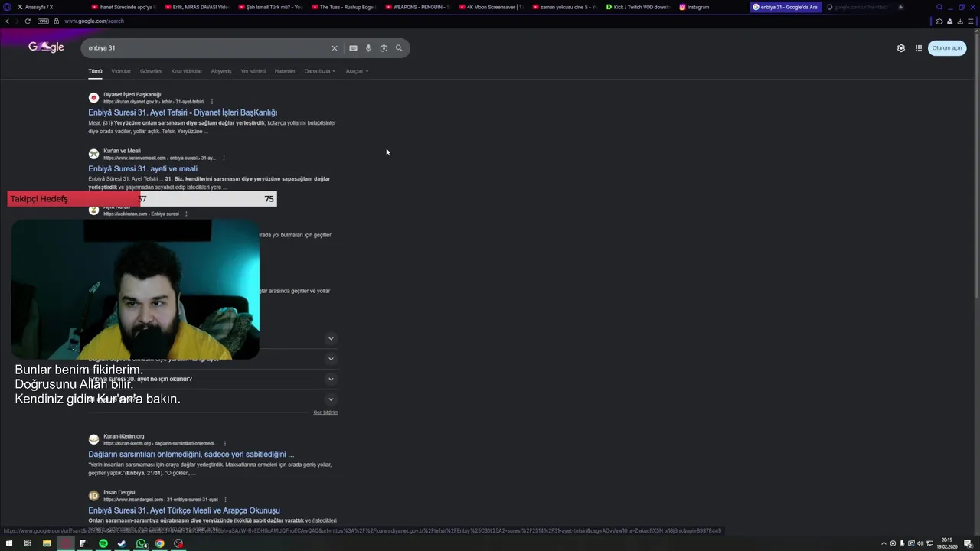Switch to The Tuss - Rushup Edge tab
The image size is (980, 551).
tap(343, 7)
